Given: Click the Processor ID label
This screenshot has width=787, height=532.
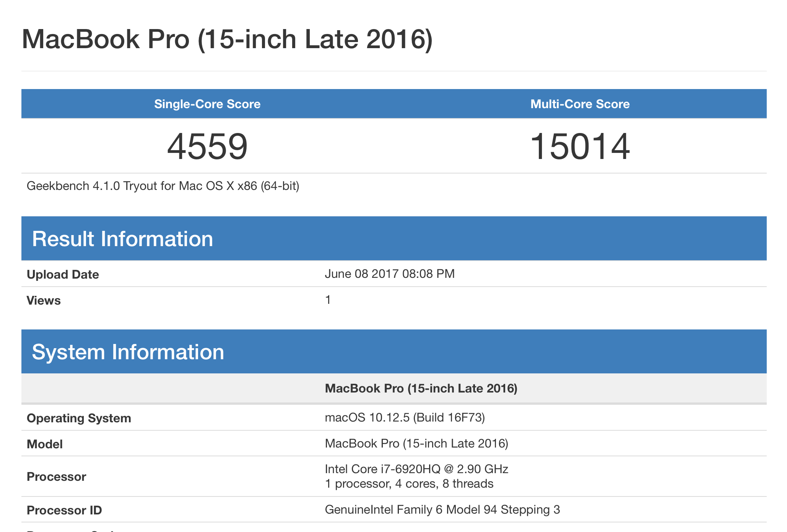Looking at the screenshot, I should [64, 510].
